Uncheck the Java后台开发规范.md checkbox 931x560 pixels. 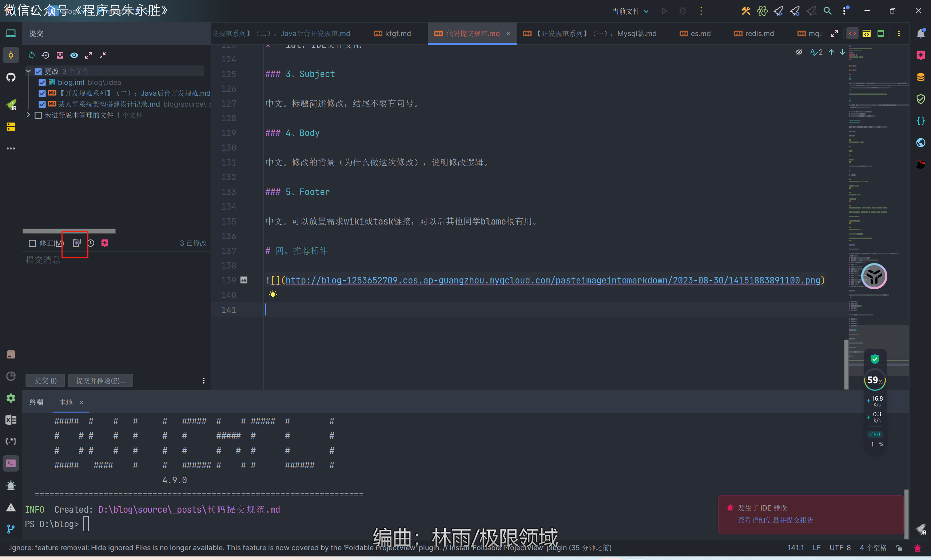(42, 93)
